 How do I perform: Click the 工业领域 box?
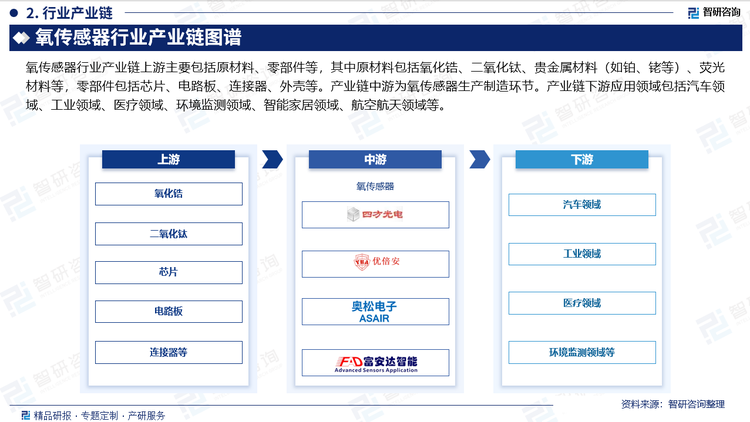pyautogui.click(x=582, y=254)
